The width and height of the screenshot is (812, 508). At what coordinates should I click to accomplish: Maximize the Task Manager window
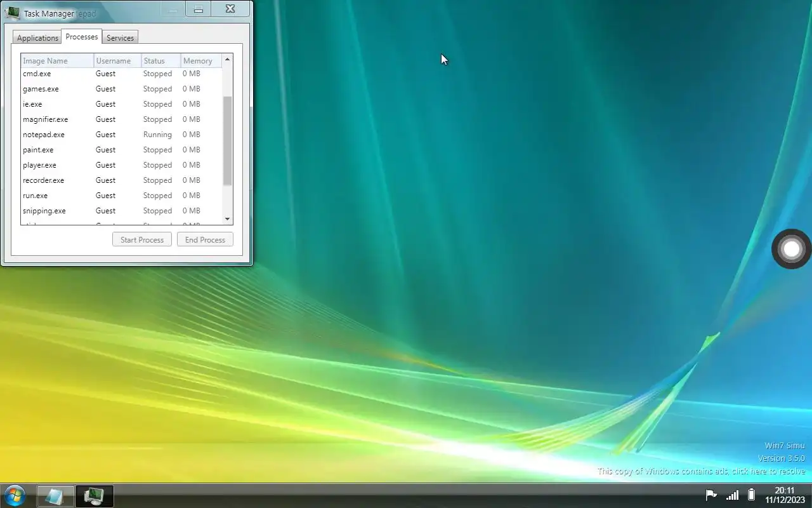(x=199, y=8)
